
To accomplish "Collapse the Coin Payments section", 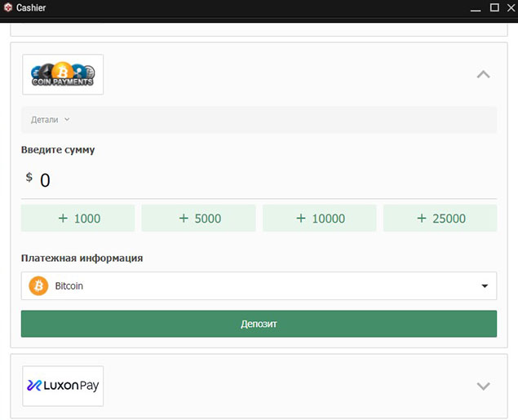I will (x=483, y=74).
